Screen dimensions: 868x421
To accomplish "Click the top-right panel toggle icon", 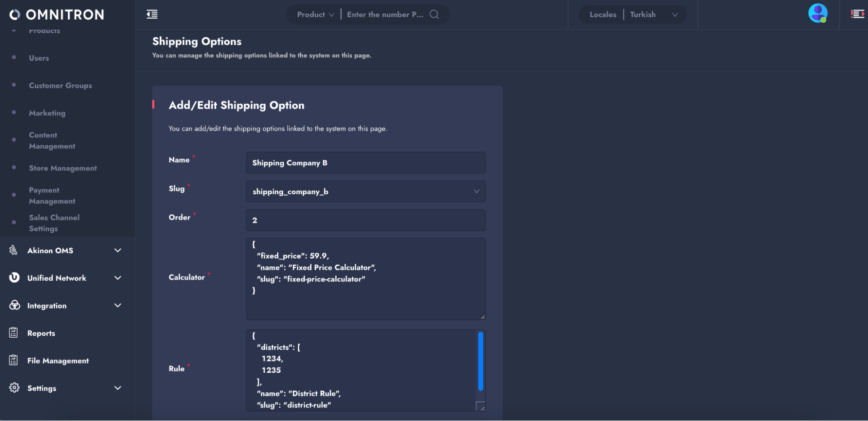I will pyautogui.click(x=857, y=14).
